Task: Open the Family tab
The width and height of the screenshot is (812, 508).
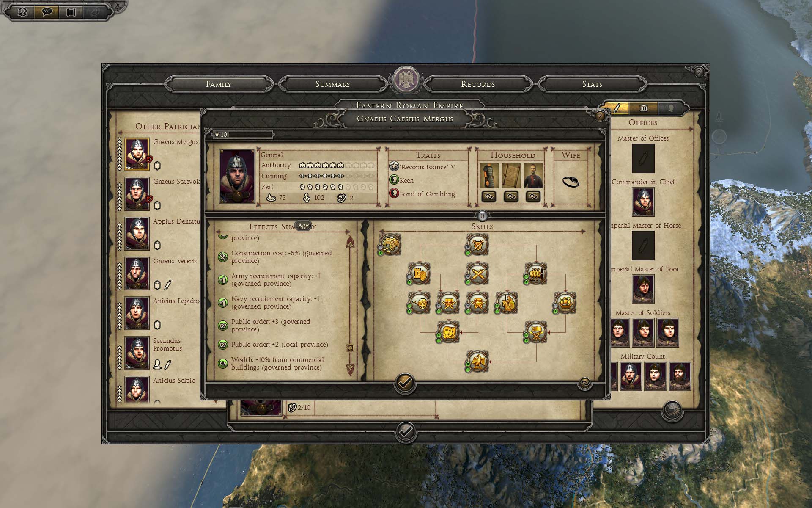Action: pos(219,84)
